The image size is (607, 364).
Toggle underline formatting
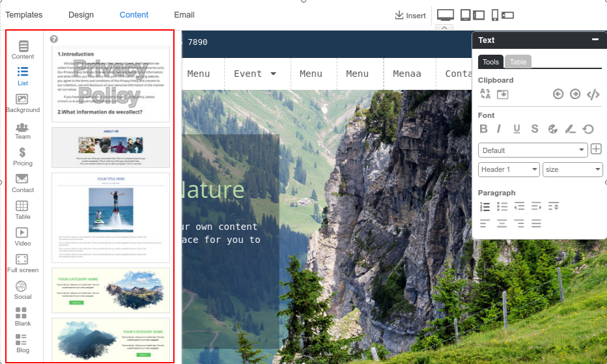click(516, 129)
